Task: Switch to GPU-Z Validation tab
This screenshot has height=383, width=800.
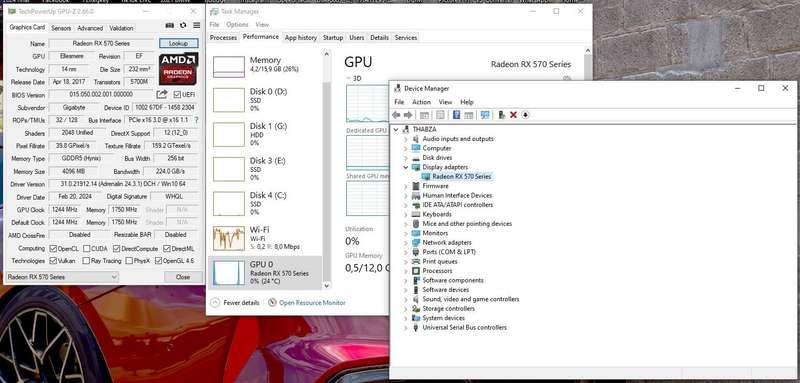Action: click(121, 28)
